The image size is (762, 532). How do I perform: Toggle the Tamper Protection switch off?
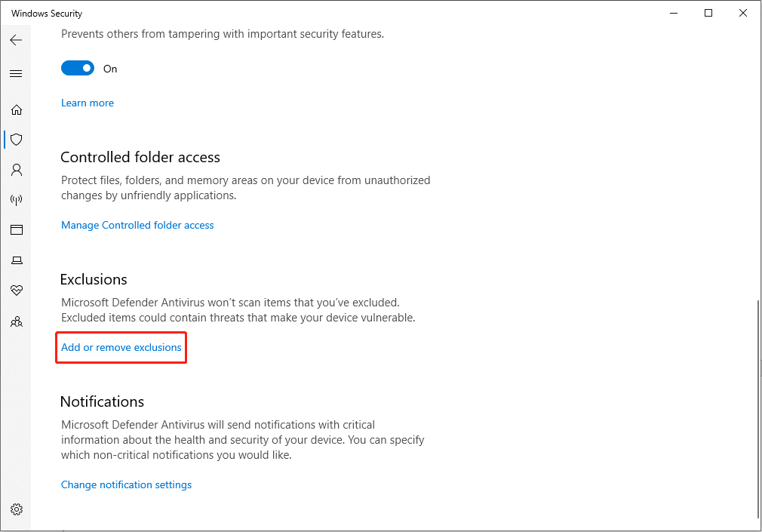point(77,68)
